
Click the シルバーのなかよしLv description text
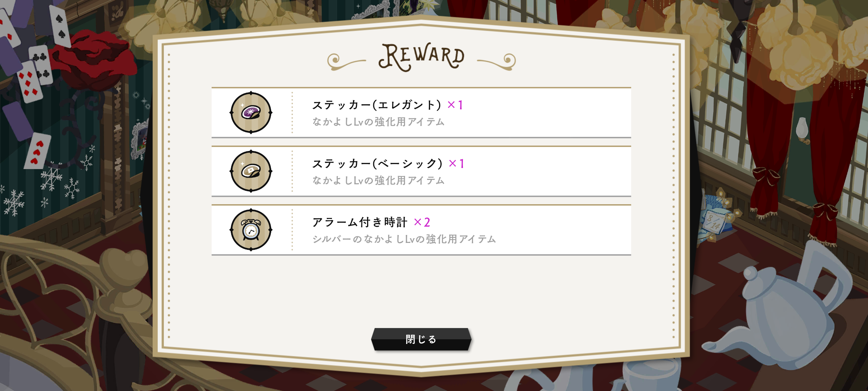click(x=404, y=239)
